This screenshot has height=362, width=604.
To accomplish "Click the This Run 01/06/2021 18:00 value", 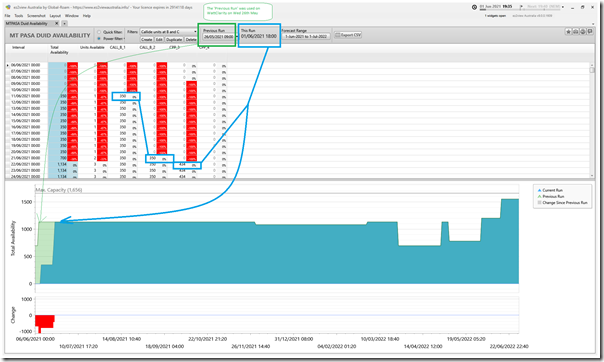I will (259, 36).
